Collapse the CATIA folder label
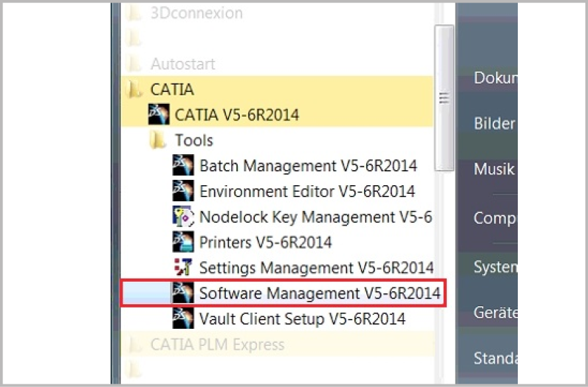This screenshot has height=387, width=588. pyautogui.click(x=172, y=89)
